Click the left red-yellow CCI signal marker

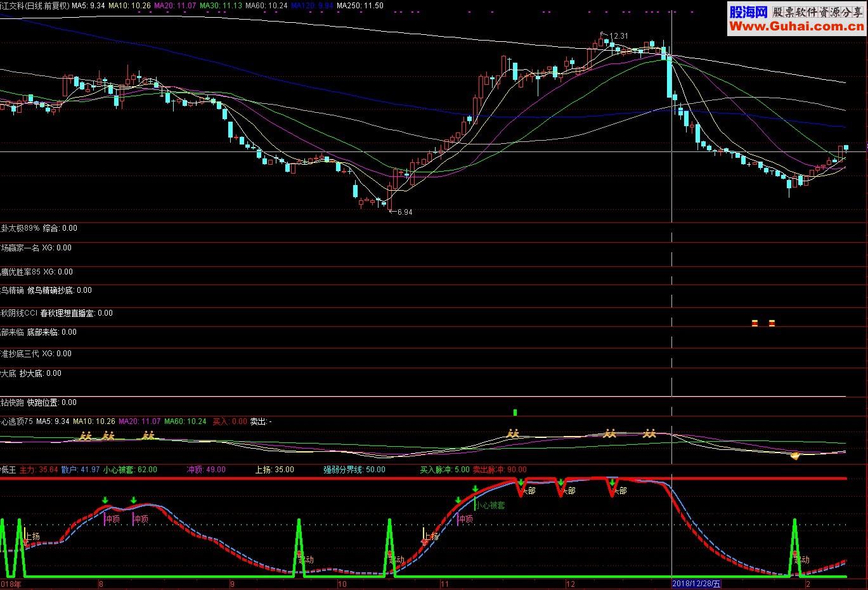(x=755, y=323)
